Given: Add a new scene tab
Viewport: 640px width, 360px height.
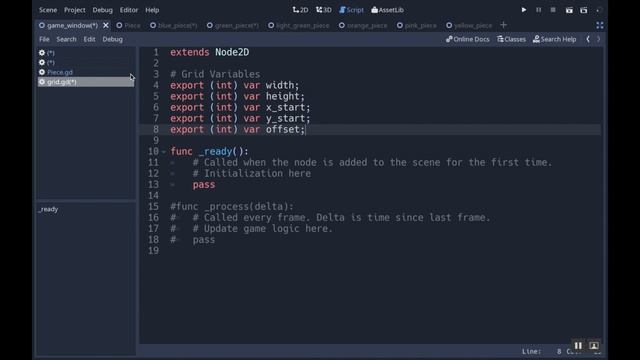Looking at the screenshot, I should (x=503, y=25).
